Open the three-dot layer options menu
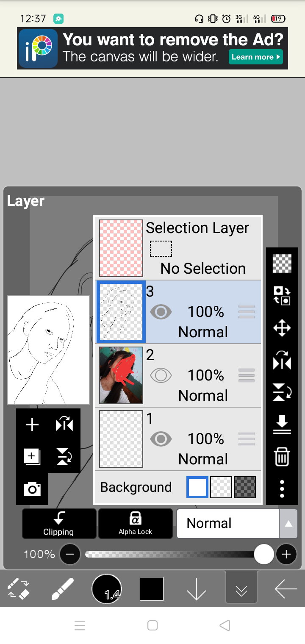 282,489
